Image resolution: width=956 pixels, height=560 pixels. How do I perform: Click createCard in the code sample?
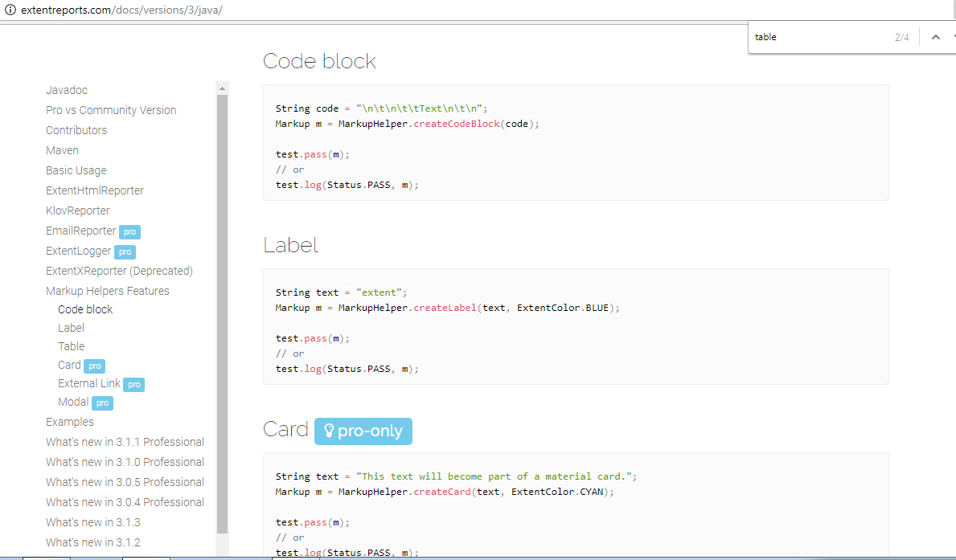pos(443,493)
